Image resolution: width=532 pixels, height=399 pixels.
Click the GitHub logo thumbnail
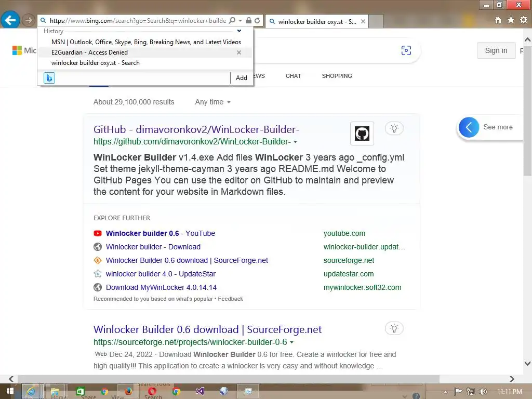click(x=362, y=134)
